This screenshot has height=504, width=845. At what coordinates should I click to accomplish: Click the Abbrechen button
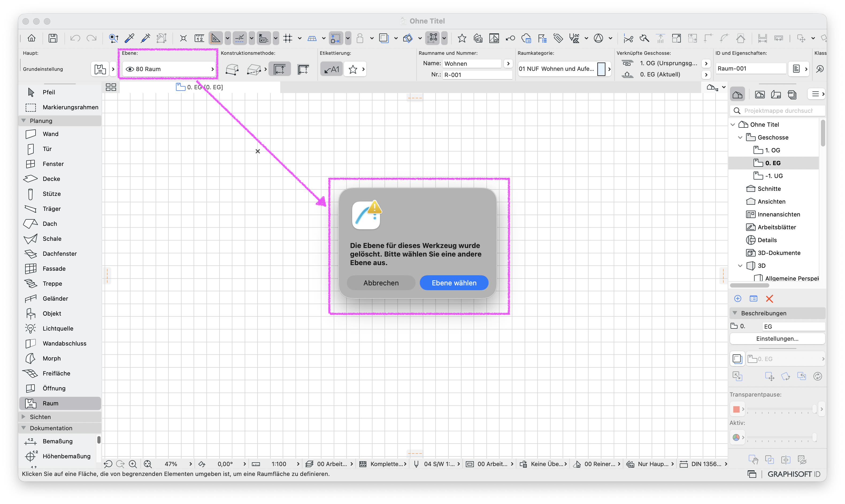coord(381,282)
